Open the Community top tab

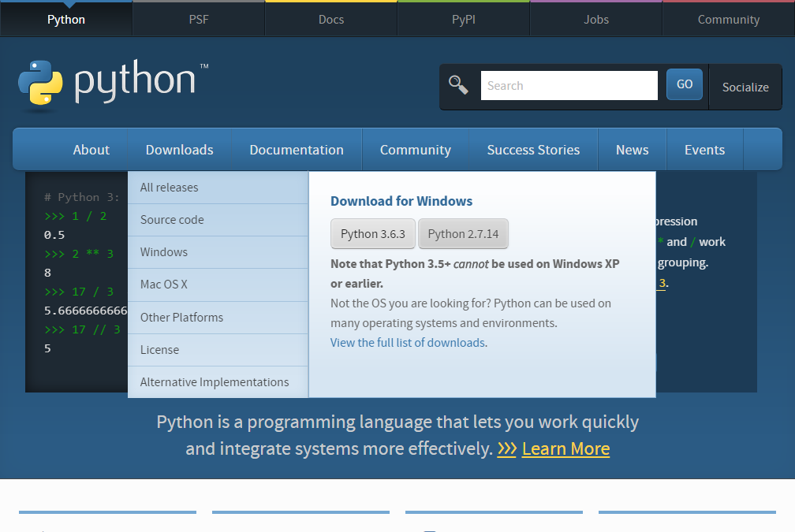click(729, 19)
